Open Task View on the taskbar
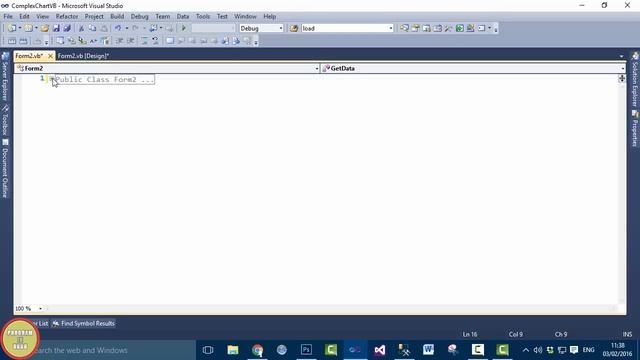This screenshot has height=360, width=640. pyautogui.click(x=208, y=350)
